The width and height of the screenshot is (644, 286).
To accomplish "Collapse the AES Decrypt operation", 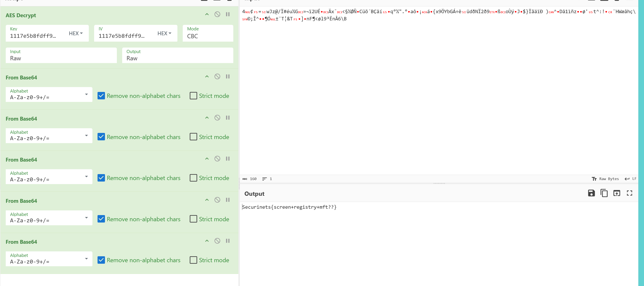I will pyautogui.click(x=207, y=14).
